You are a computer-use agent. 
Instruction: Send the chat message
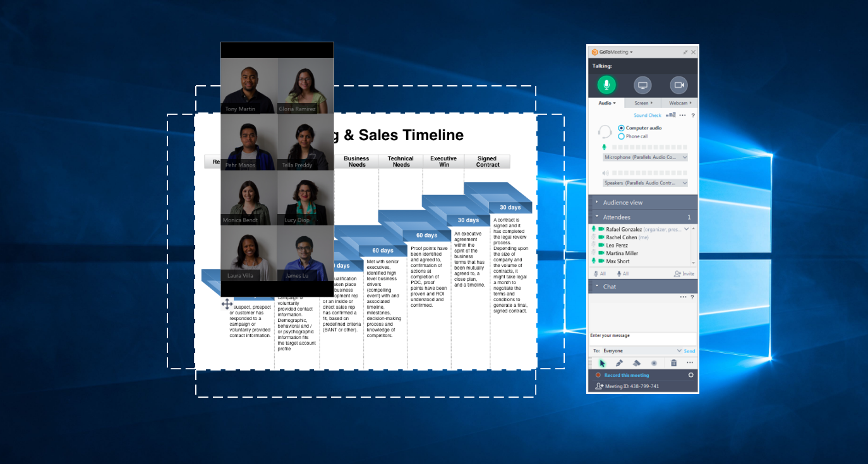pos(689,351)
